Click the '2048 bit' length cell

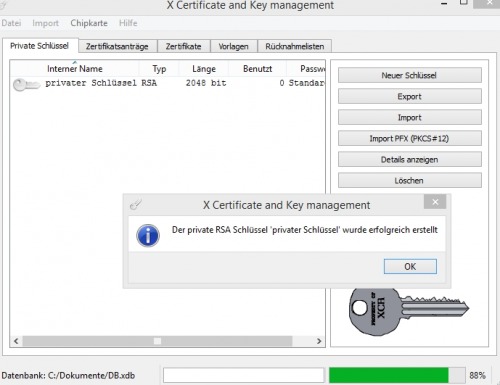pos(206,83)
